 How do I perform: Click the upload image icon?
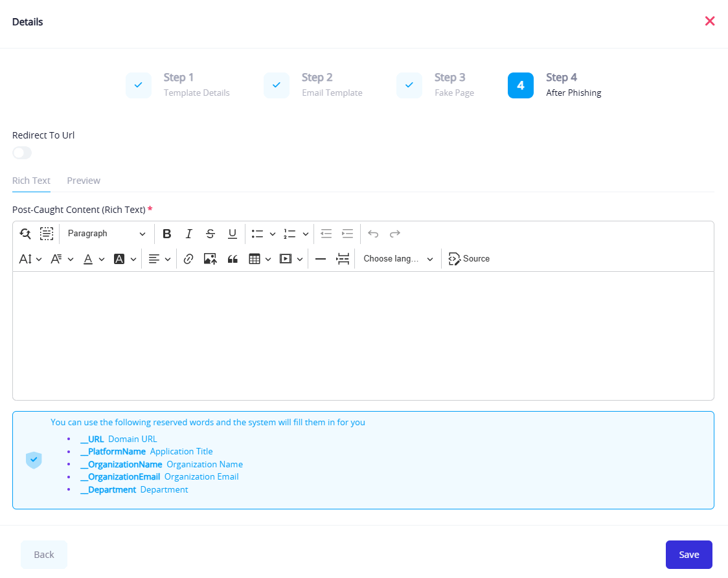click(x=210, y=259)
